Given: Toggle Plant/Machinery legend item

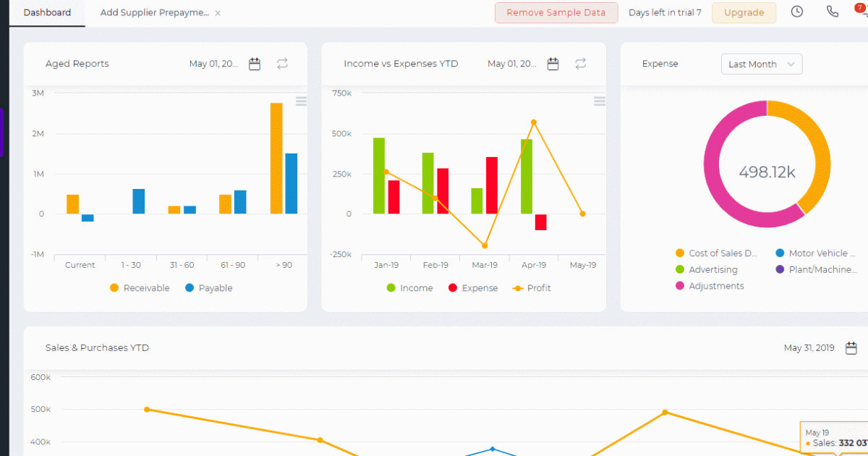Looking at the screenshot, I should pyautogui.click(x=815, y=270).
